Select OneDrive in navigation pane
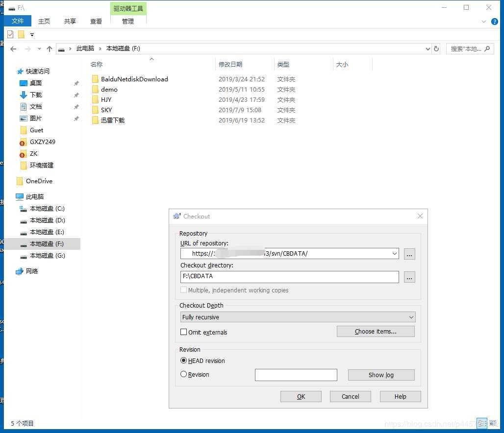The width and height of the screenshot is (504, 433). point(39,181)
